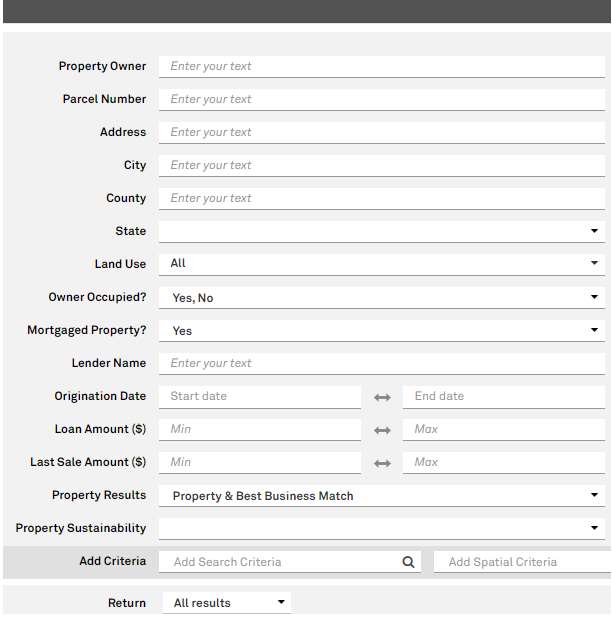Click the Add Spatial Criteria field
Image resolution: width=612 pixels, height=626 pixels.
[x=520, y=562]
